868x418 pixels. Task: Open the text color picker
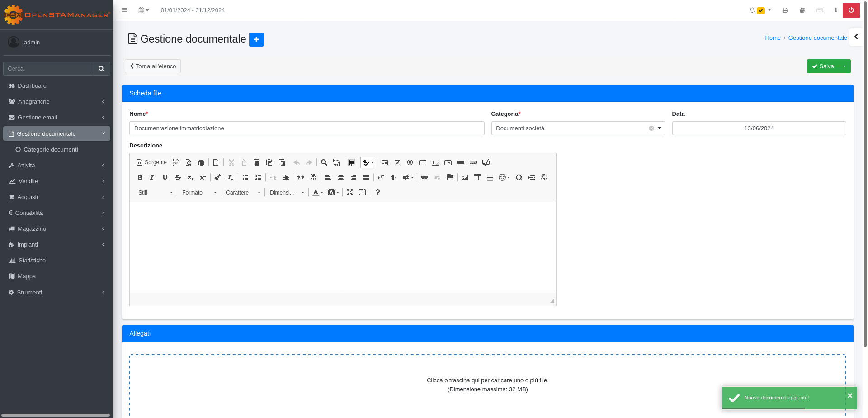(x=318, y=192)
